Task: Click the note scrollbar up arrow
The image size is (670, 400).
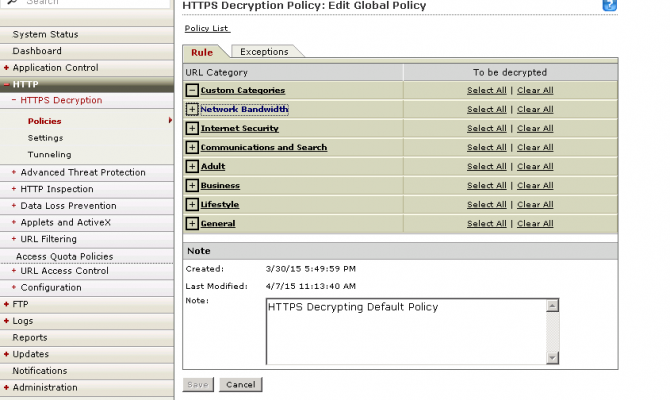Action: [x=552, y=306]
